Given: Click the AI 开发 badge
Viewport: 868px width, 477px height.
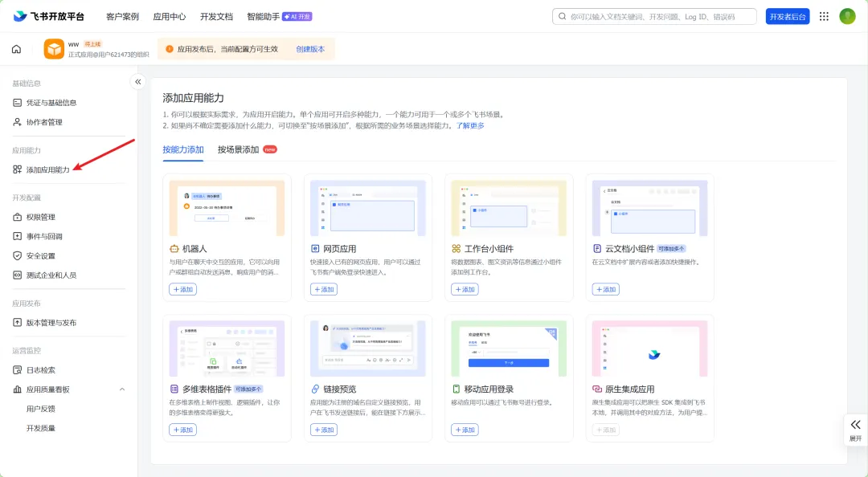Looking at the screenshot, I should [297, 17].
